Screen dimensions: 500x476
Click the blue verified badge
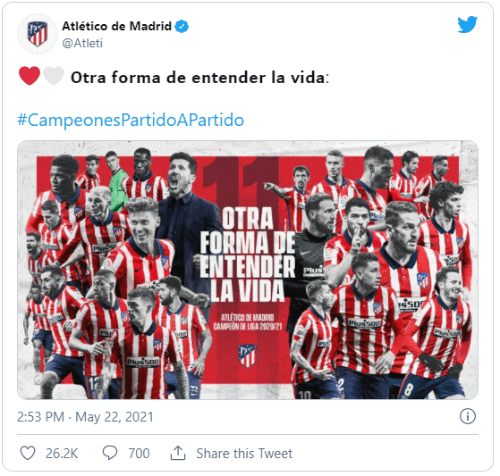(x=182, y=26)
